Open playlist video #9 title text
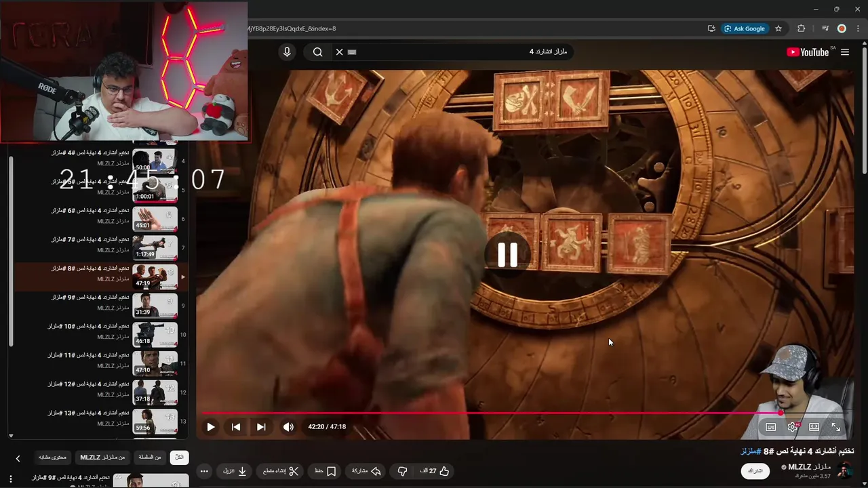This screenshot has width=868, height=488. coord(90,298)
